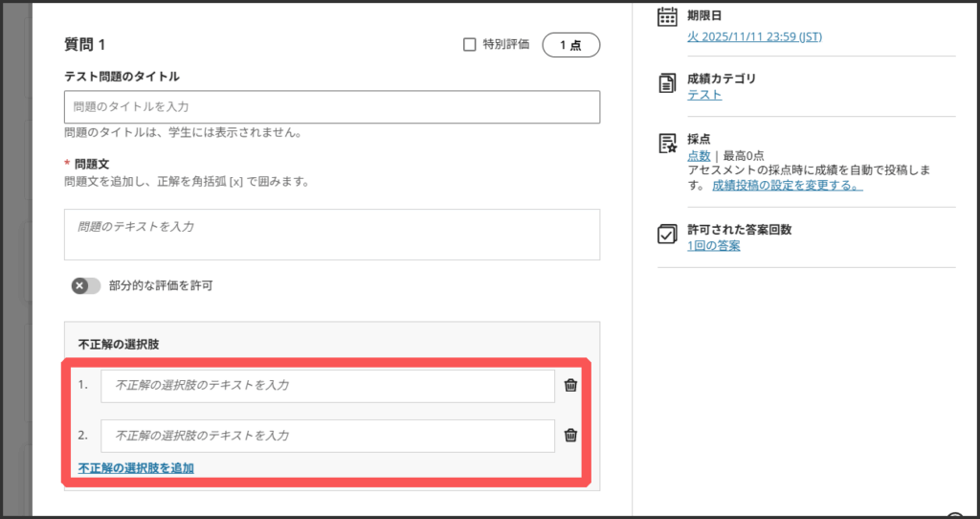Image resolution: width=980 pixels, height=519 pixels.
Task: Toggle the 部分的な評価を許可 switch
Action: (x=86, y=285)
